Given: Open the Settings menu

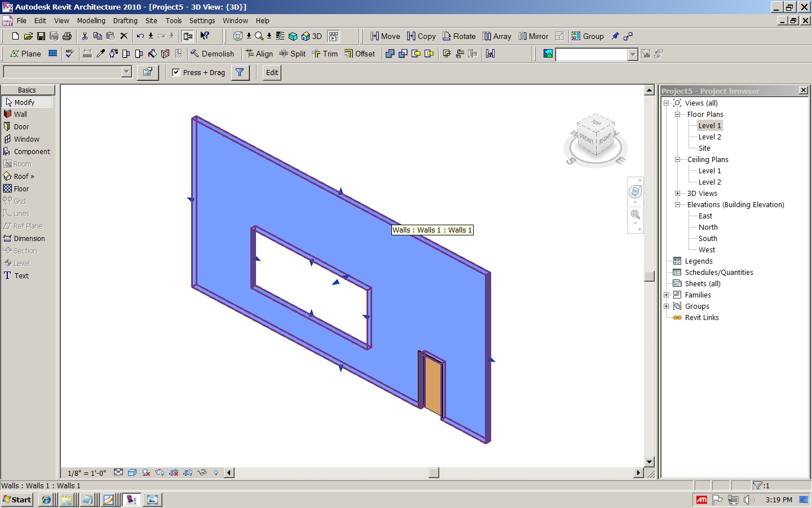Looking at the screenshot, I should click(202, 20).
